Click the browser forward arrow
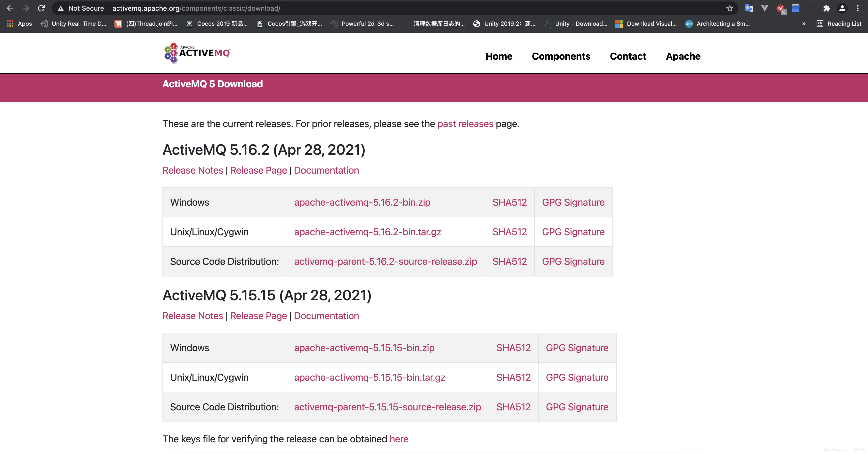This screenshot has width=868, height=454. coord(26,8)
